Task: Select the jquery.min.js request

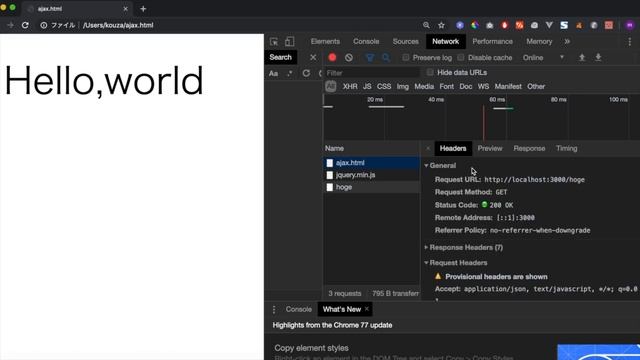Action: (x=372, y=175)
